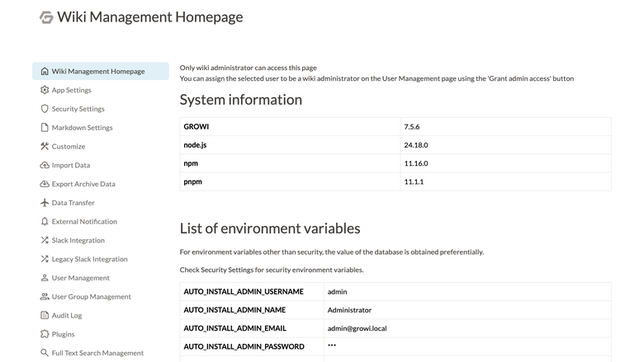Click the List of environment variables heading
Screen dimensions: 644x362
[x=270, y=228]
